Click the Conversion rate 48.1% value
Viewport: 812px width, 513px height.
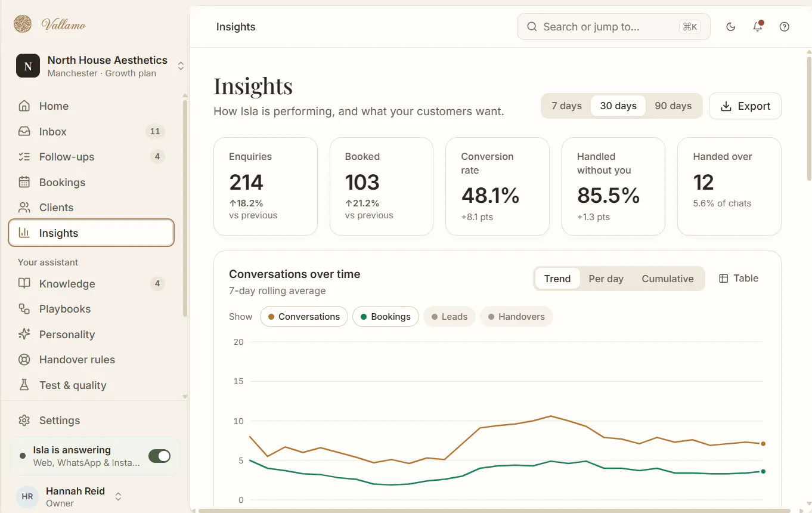click(x=490, y=196)
